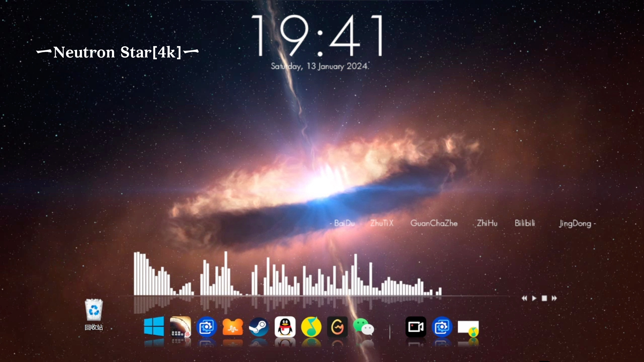The image size is (644, 362).
Task: Open the game thumbnail icon next to Start
Action: coord(180,327)
